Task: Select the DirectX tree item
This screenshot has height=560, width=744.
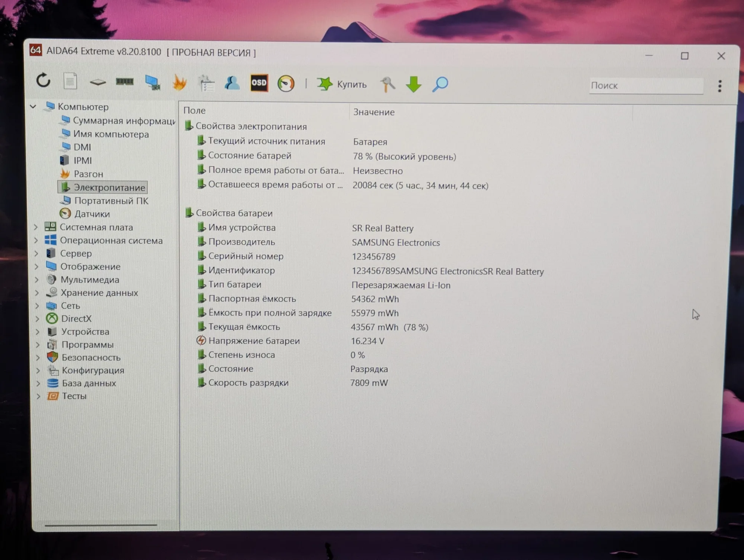Action: coord(69,318)
